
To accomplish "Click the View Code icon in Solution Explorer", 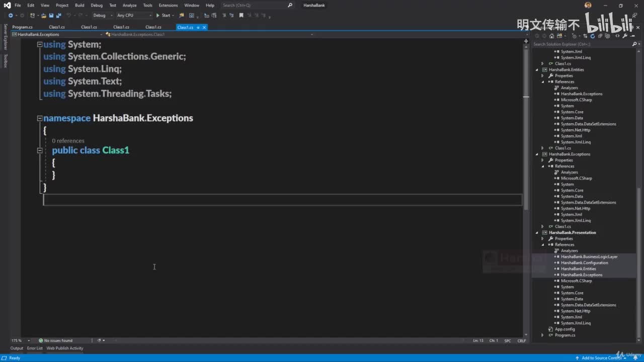I will click(x=617, y=36).
